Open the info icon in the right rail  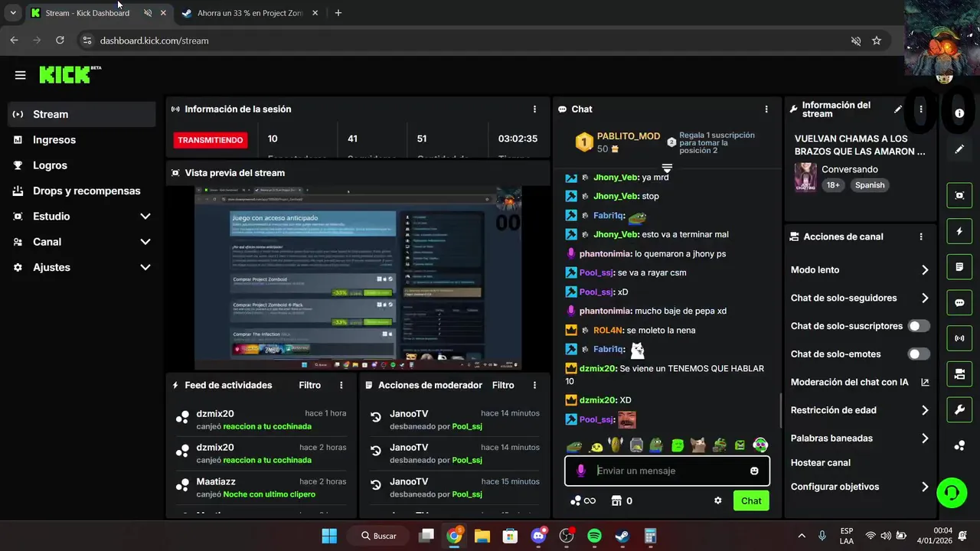click(x=959, y=113)
